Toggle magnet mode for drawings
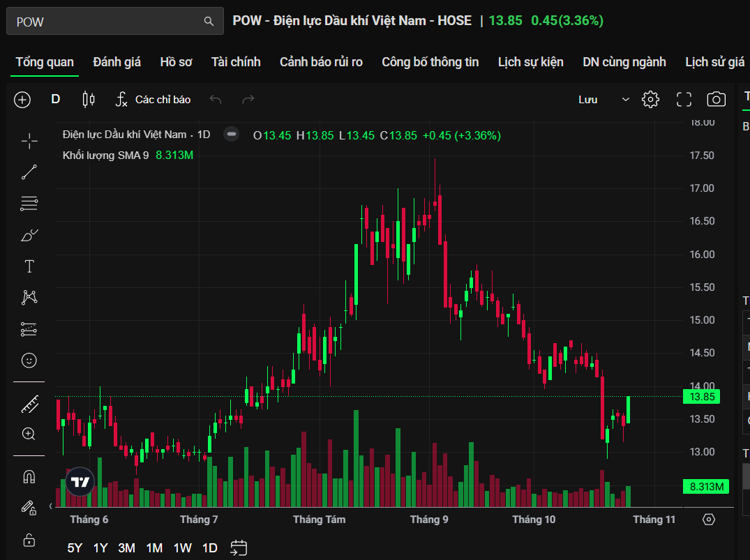Viewport: 750px width, 560px height. 29,477
